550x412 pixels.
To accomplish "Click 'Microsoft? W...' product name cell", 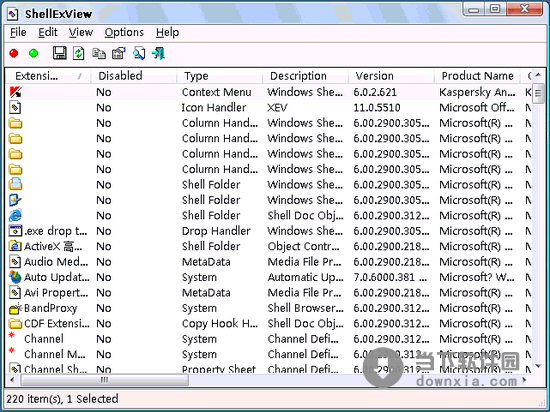I will pos(477,277).
